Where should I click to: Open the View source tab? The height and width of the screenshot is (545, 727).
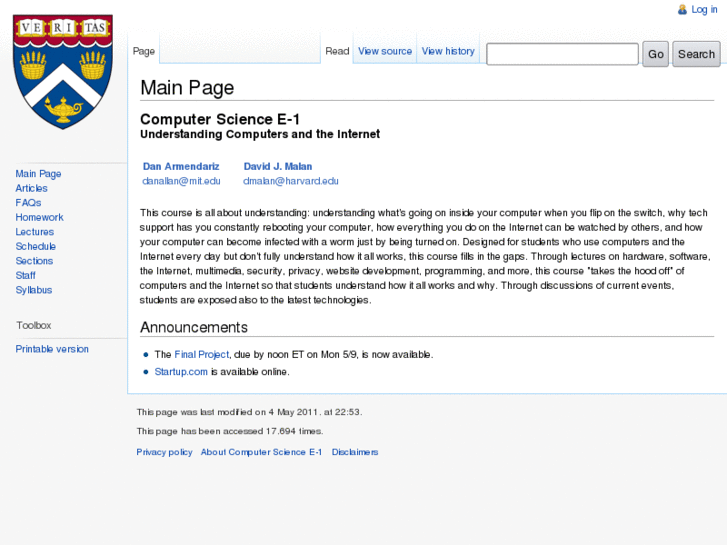click(x=385, y=51)
